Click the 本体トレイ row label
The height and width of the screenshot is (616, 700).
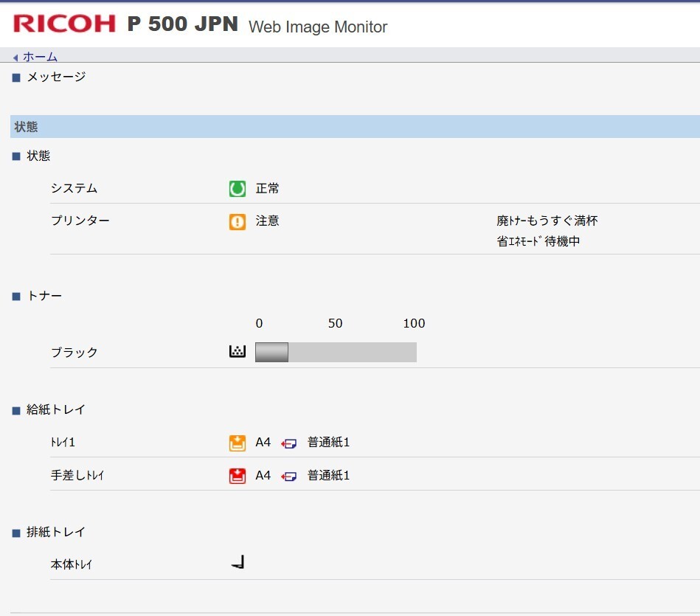71,564
